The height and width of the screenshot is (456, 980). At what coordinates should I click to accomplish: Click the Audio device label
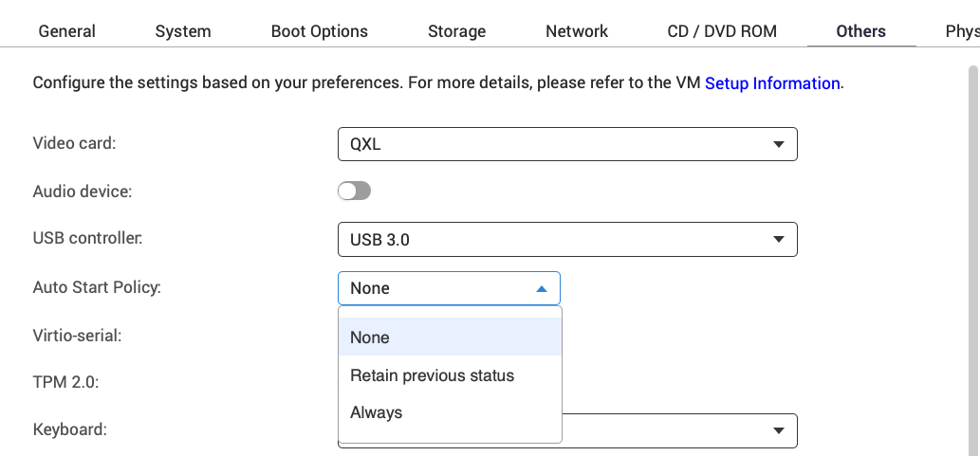click(83, 192)
